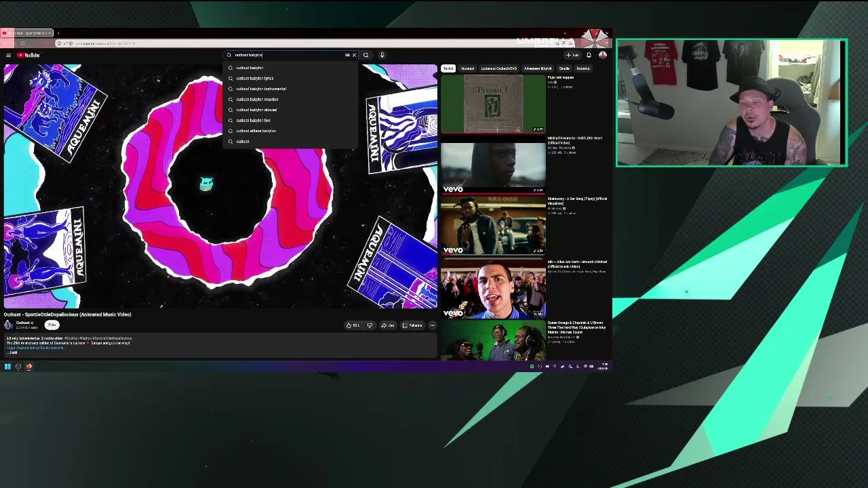868x488 pixels.
Task: Select the last filter chip on the right
Action: pyautogui.click(x=583, y=68)
